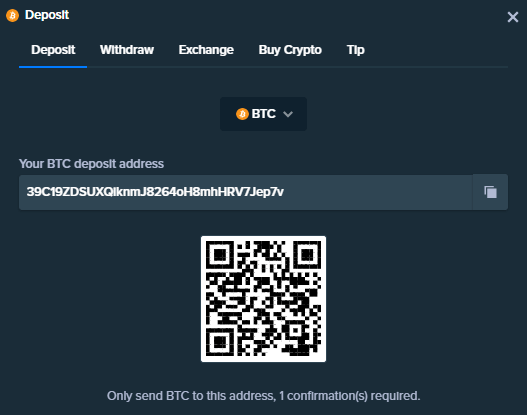Click the '1 confirmation(s) required' notice text
527x415 pixels.
coord(350,396)
